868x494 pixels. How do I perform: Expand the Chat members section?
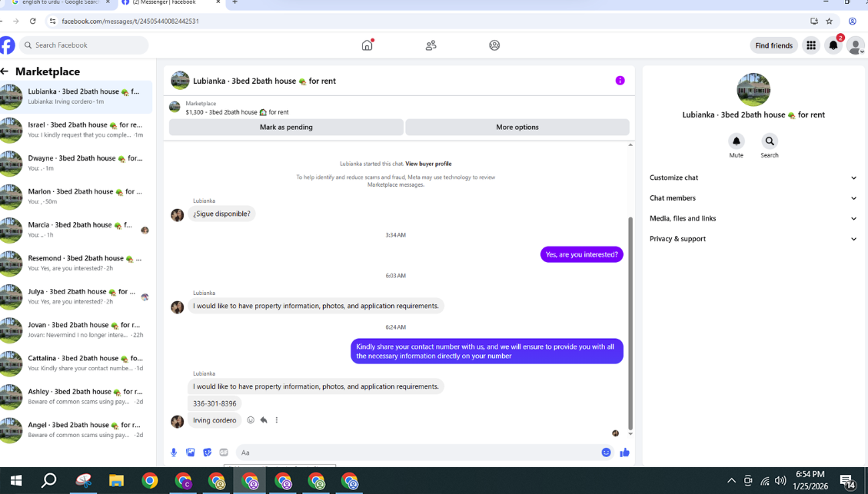coord(753,198)
